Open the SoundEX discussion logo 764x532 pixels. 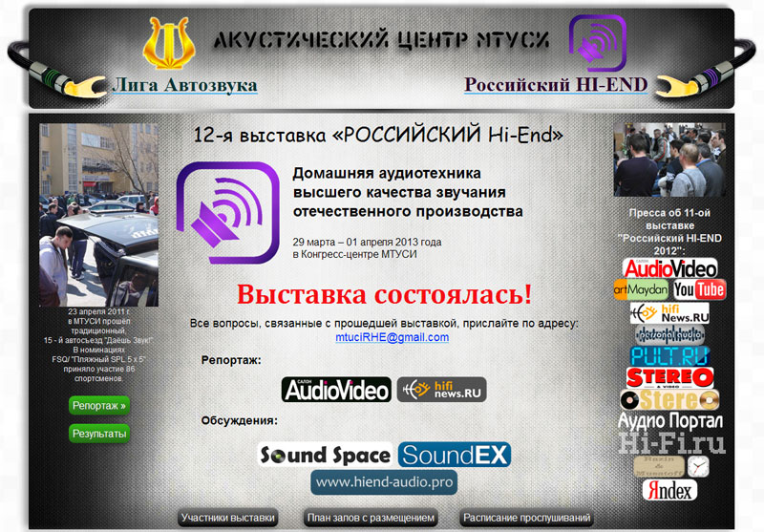click(455, 455)
